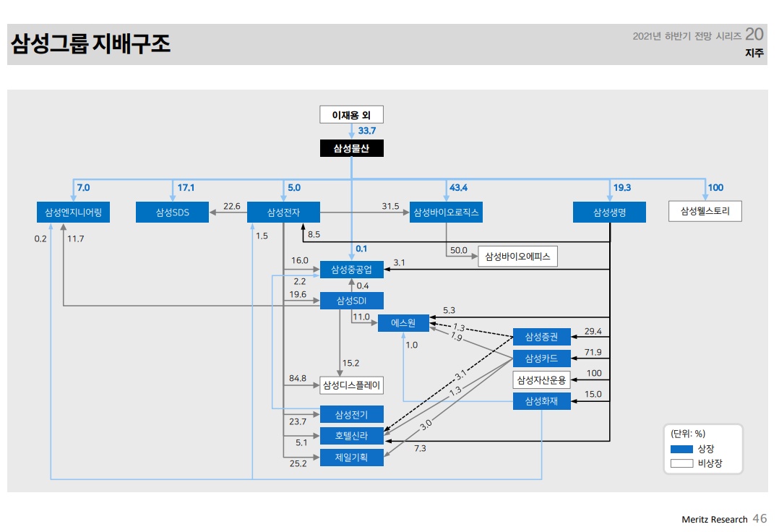779x532 pixels.
Task: Select the 삼성SDS node
Action: click(173, 212)
